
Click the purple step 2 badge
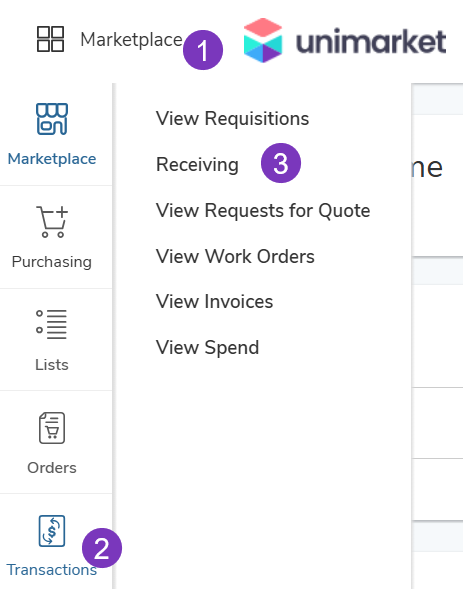pos(102,548)
